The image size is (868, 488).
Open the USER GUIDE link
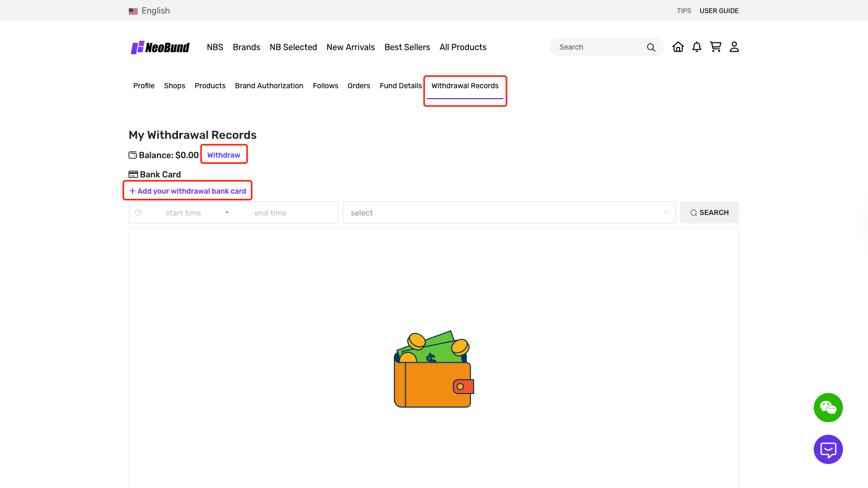(719, 11)
